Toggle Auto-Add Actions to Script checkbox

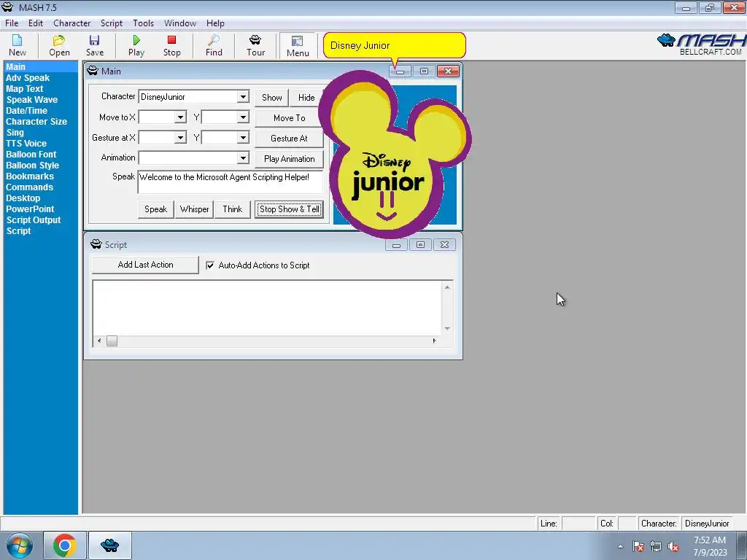click(210, 265)
